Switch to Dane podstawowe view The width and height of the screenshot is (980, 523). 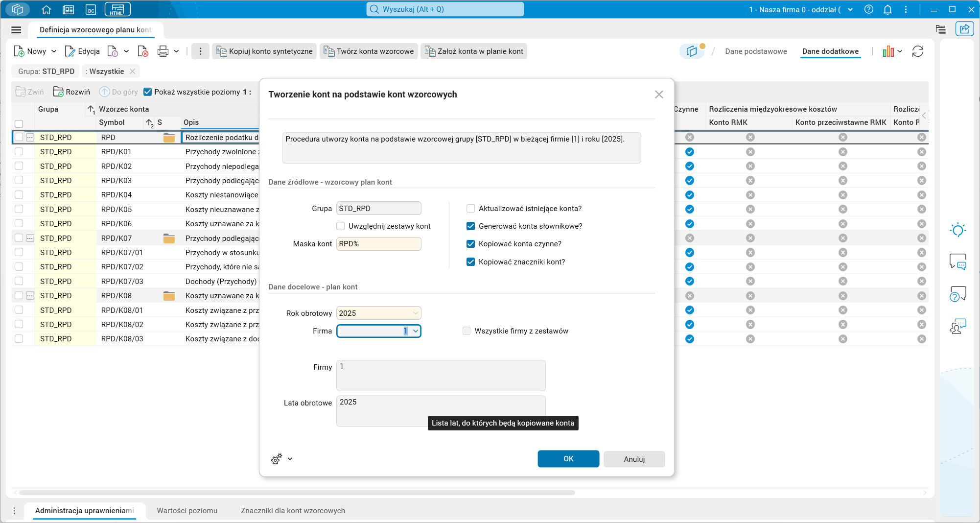tap(756, 51)
